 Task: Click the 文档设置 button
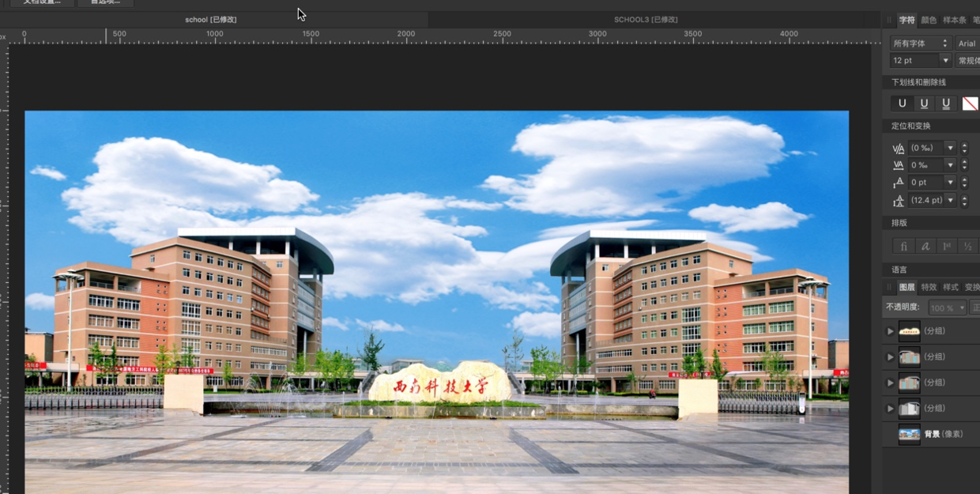click(x=42, y=2)
